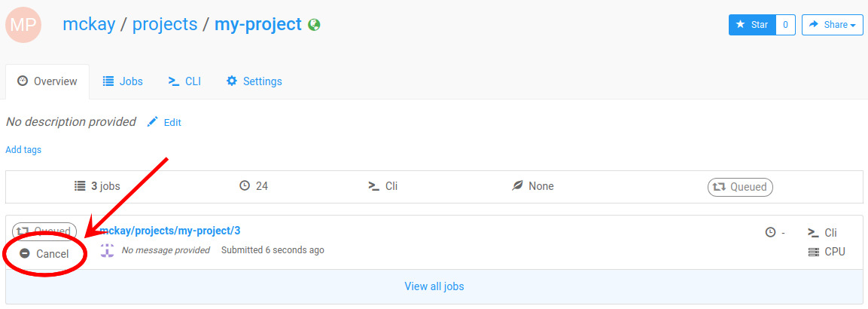Click View all jobs

(434, 286)
